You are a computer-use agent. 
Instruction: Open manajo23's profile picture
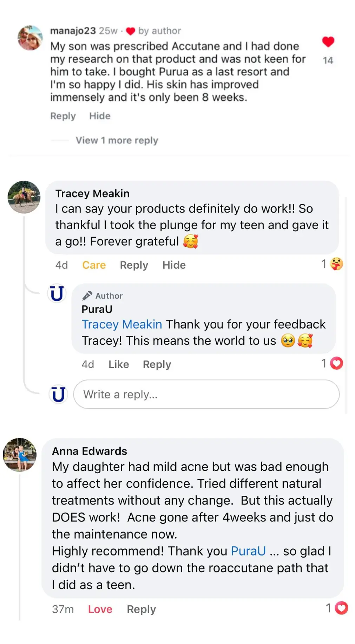point(30,38)
